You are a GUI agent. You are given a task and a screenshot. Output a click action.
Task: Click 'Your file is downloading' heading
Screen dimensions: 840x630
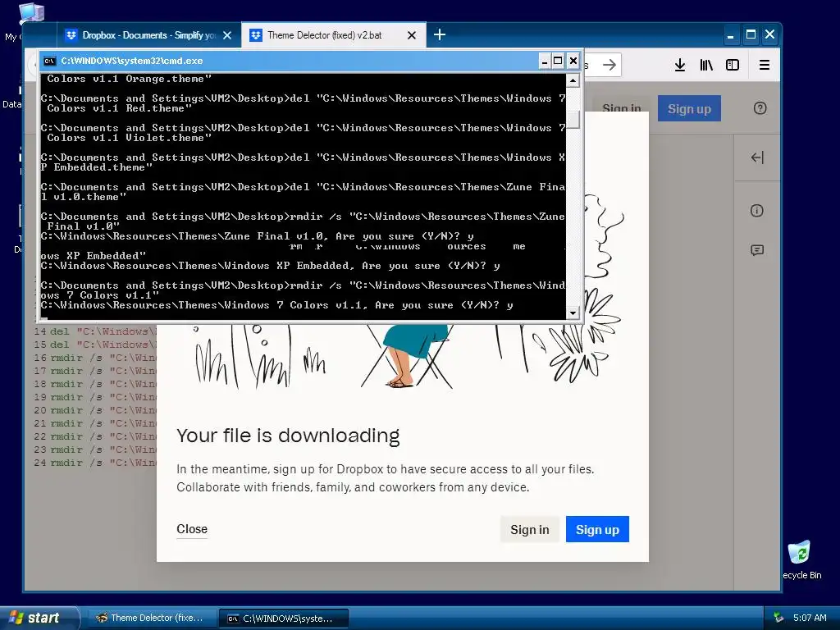[288, 436]
